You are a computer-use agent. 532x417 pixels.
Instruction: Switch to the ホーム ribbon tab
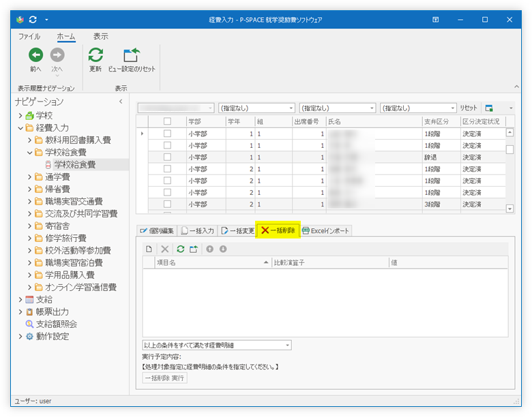[66, 37]
